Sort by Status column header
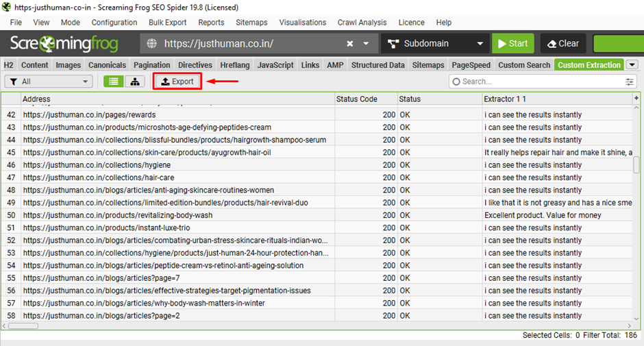 pos(439,99)
